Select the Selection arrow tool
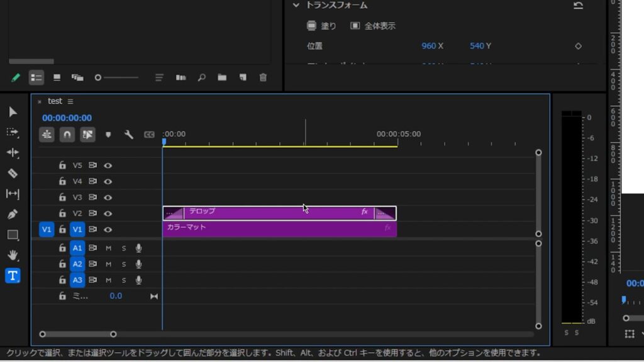Image resolution: width=644 pixels, height=362 pixels. [13, 112]
